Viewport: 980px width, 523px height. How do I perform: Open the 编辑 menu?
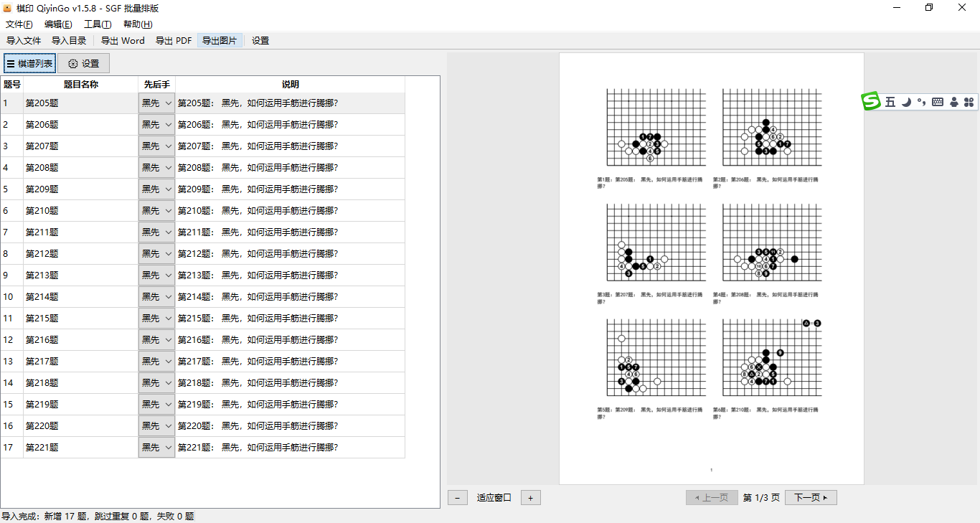pyautogui.click(x=58, y=24)
